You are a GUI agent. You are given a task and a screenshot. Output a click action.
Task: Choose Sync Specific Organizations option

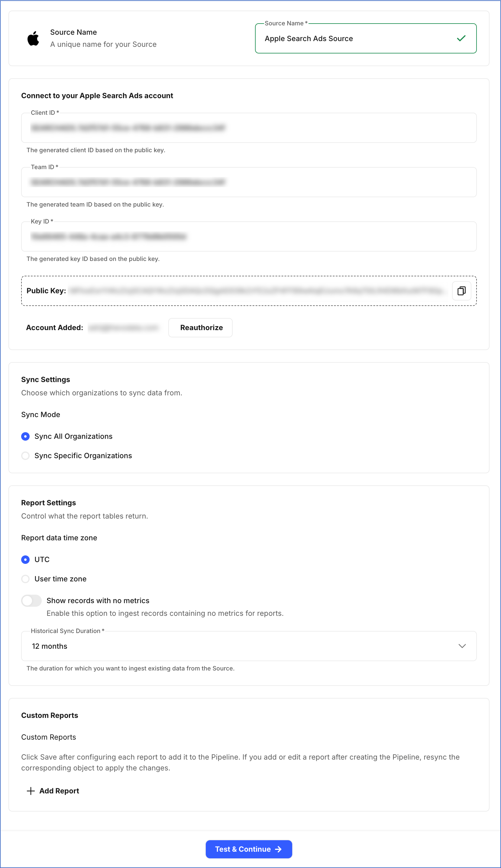(25, 456)
